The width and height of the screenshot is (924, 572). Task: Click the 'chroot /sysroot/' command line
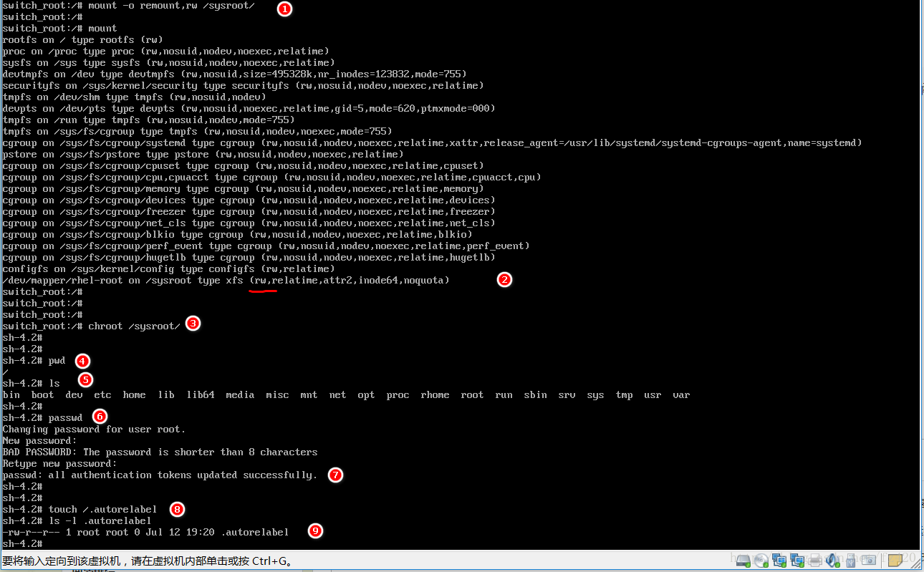pos(92,326)
